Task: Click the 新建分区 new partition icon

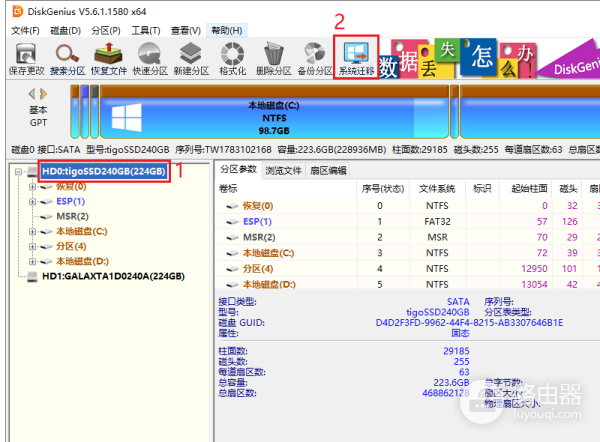Action: point(190,56)
